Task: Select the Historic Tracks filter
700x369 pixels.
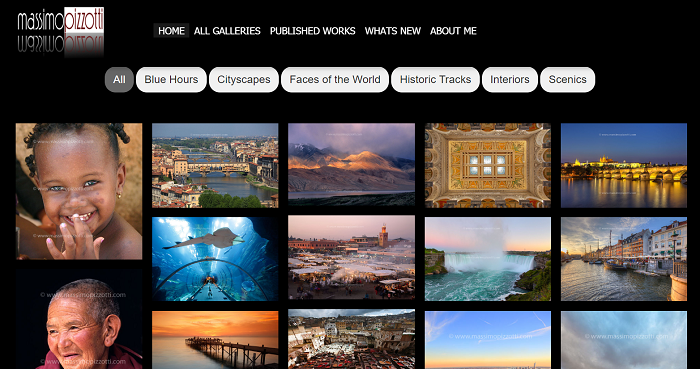Action: [x=435, y=79]
